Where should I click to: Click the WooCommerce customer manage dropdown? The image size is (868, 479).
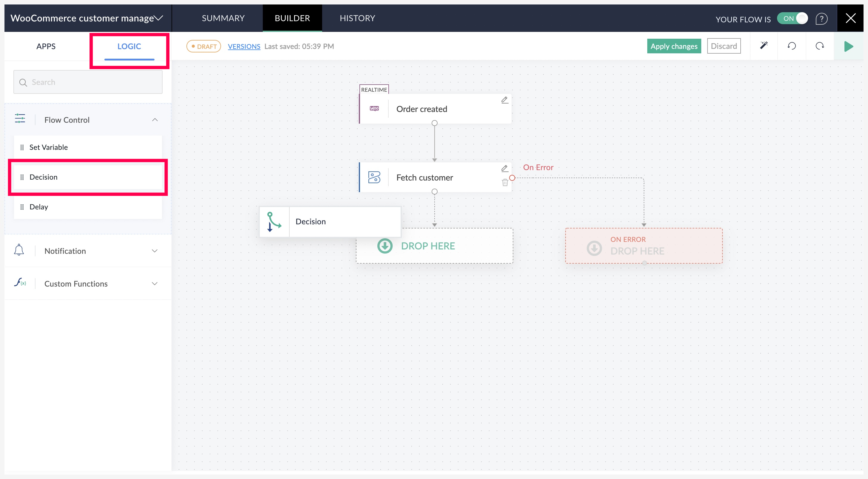pyautogui.click(x=87, y=18)
